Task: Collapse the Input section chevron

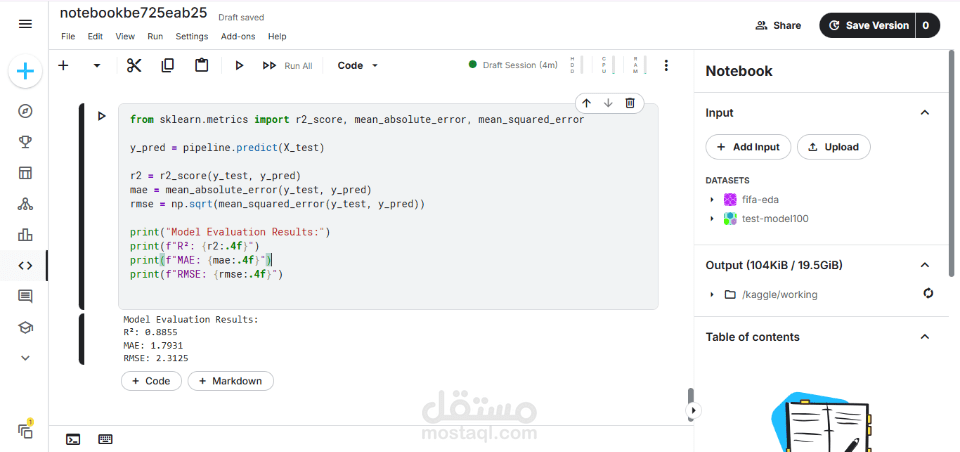Action: (925, 113)
